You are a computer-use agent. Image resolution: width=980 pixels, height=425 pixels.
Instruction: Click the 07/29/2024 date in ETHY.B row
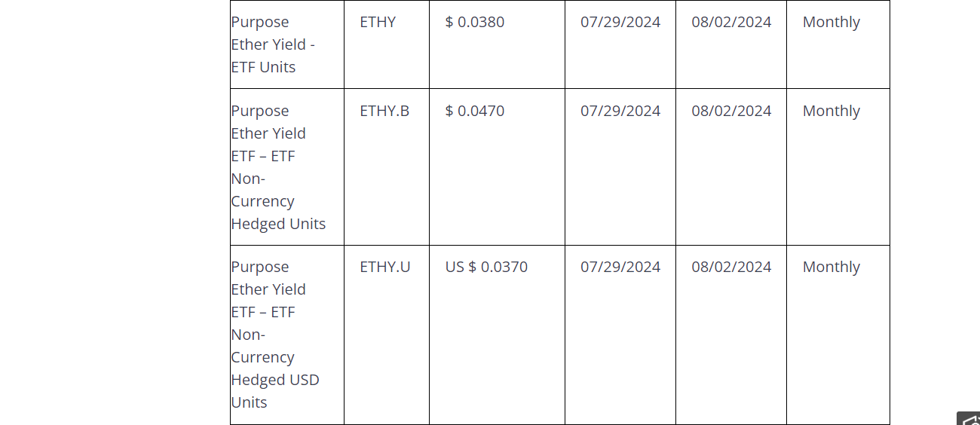620,112
